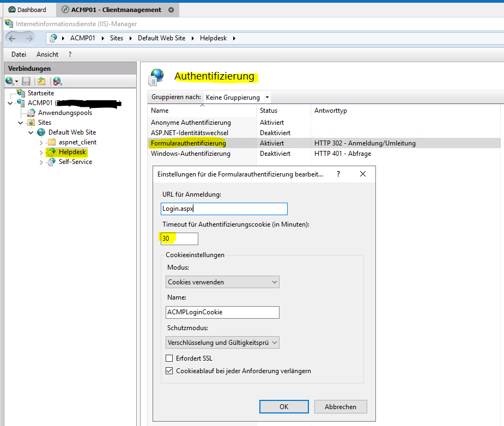Open the Modus dropdown Cookies verwenden
504x426 pixels.
tap(222, 282)
